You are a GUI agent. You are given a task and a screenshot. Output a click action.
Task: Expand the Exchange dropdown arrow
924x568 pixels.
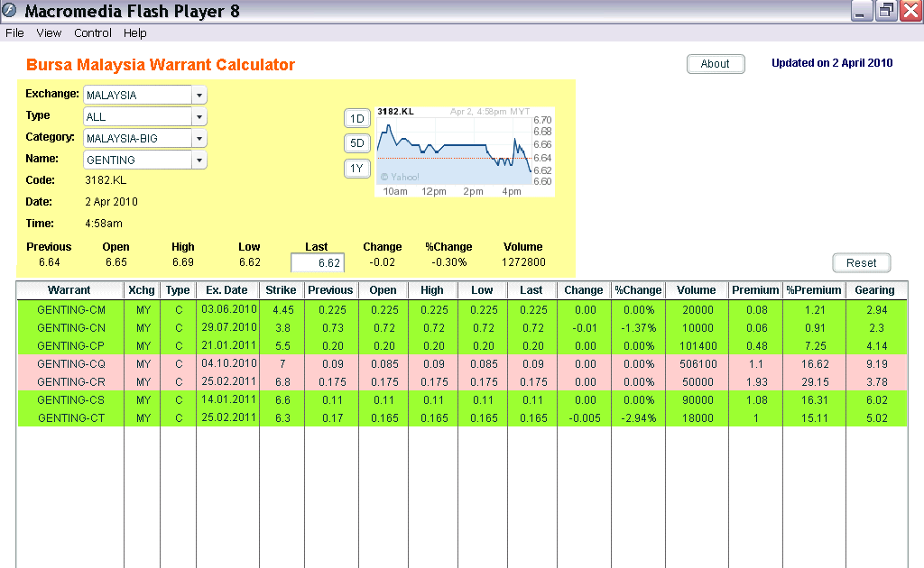(x=199, y=95)
